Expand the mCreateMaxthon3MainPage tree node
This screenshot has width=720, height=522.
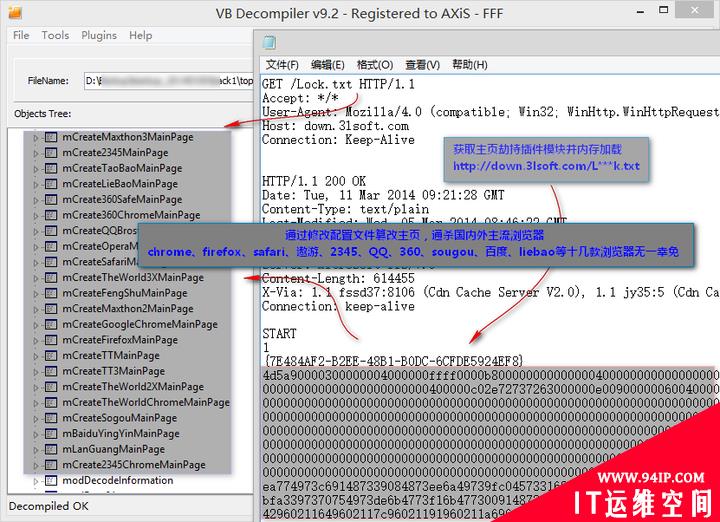[36, 137]
